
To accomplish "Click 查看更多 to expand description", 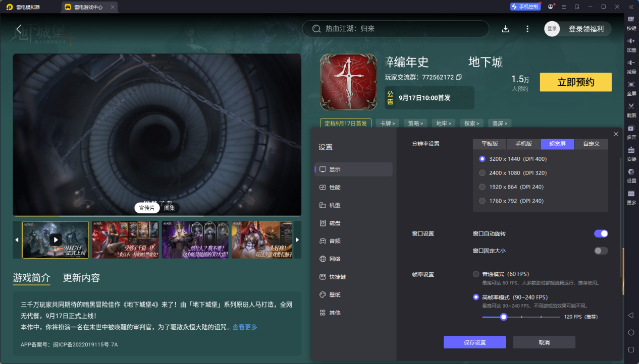I will 245,327.
